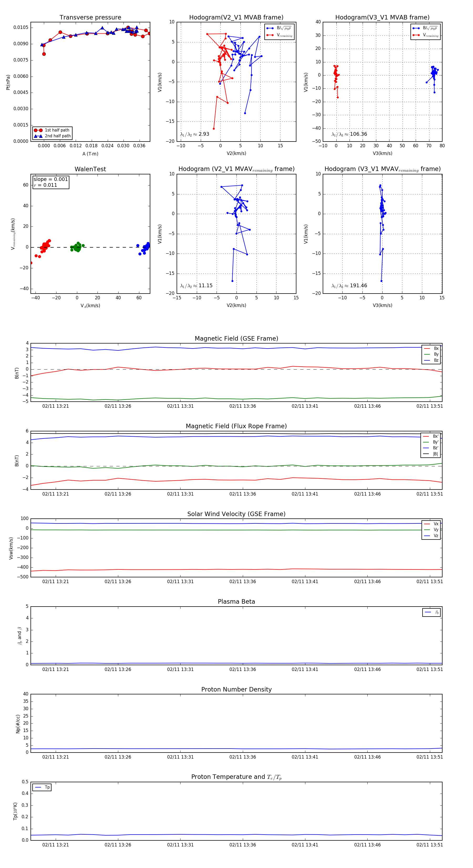Click the "Plasma Beta" plot title
The width and height of the screenshot is (473, 868).
tap(236, 602)
